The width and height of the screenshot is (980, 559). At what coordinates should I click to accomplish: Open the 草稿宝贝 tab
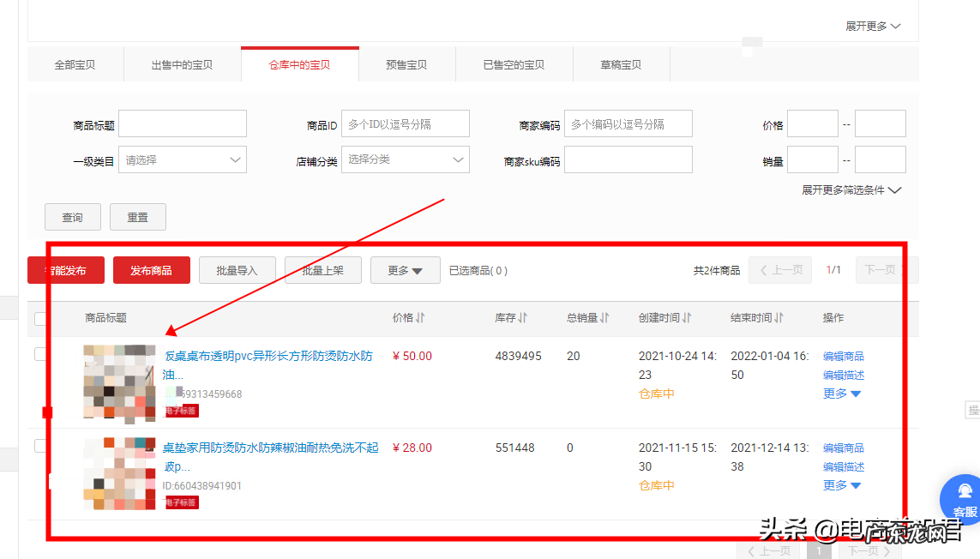pos(621,63)
